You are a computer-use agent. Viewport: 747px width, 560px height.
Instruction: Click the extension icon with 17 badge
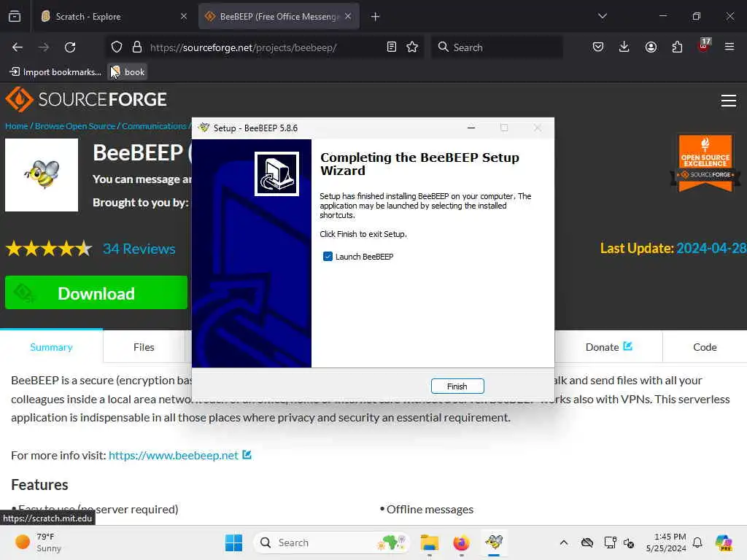coord(704,46)
